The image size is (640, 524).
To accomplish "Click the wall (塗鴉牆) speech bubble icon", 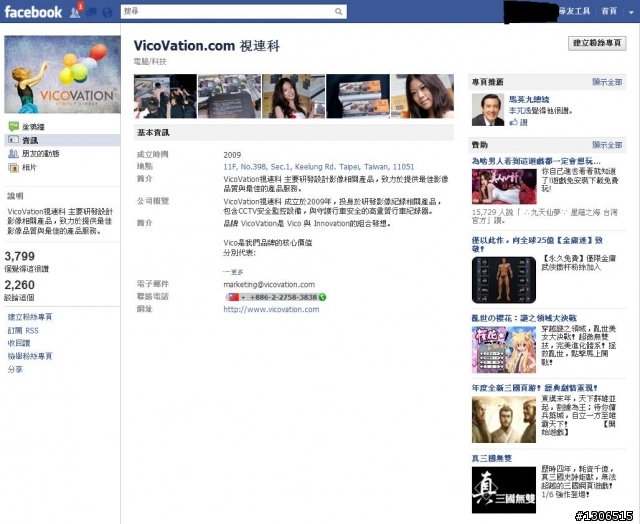I will coord(13,126).
